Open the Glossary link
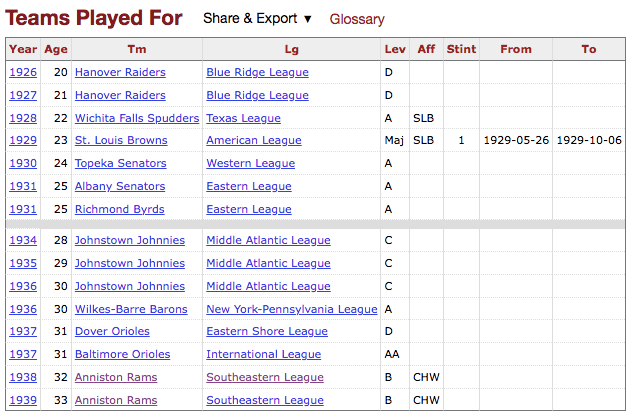Viewport: 639px width, 419px height. [357, 19]
